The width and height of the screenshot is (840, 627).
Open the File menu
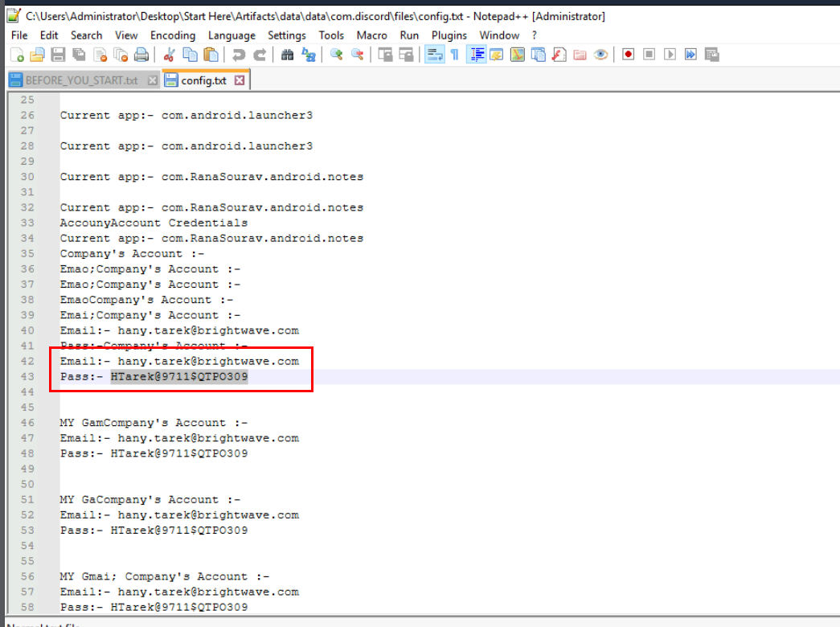click(x=19, y=35)
